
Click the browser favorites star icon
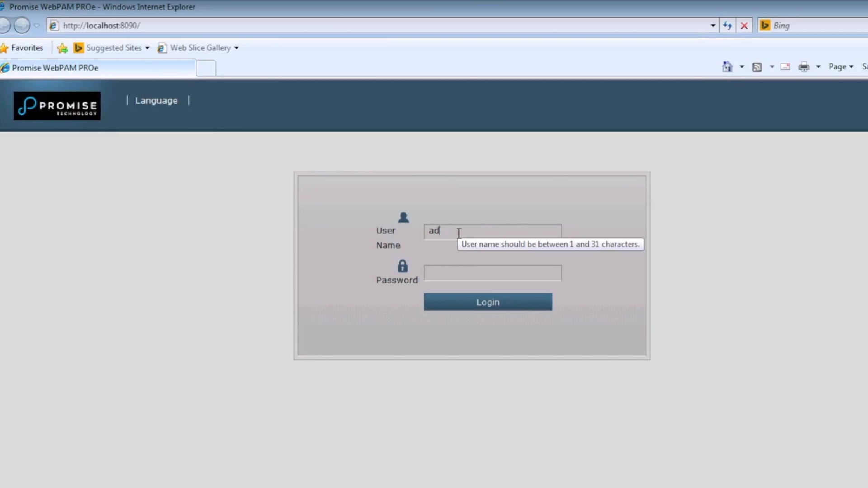[x=5, y=47]
